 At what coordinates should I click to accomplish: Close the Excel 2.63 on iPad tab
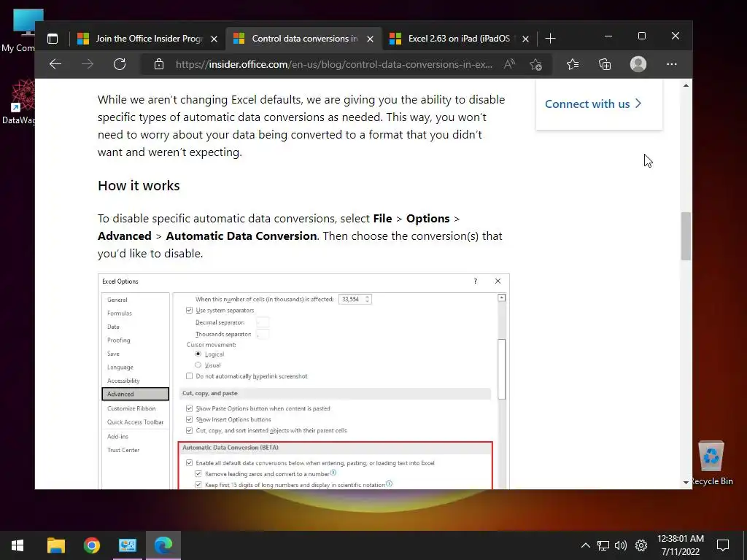pyautogui.click(x=525, y=39)
